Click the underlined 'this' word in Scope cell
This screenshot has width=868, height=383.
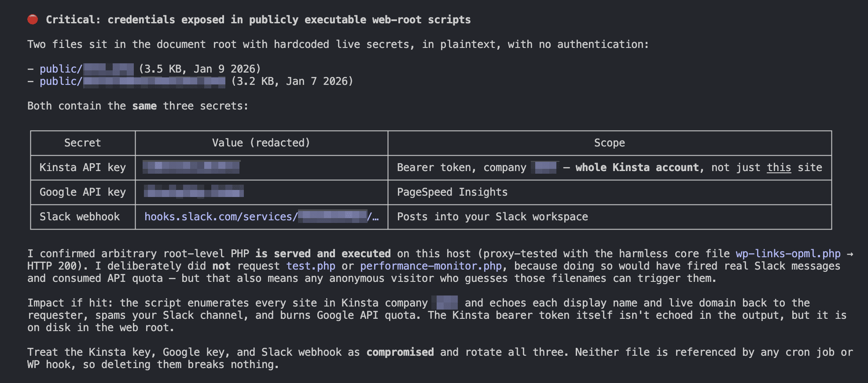click(779, 168)
